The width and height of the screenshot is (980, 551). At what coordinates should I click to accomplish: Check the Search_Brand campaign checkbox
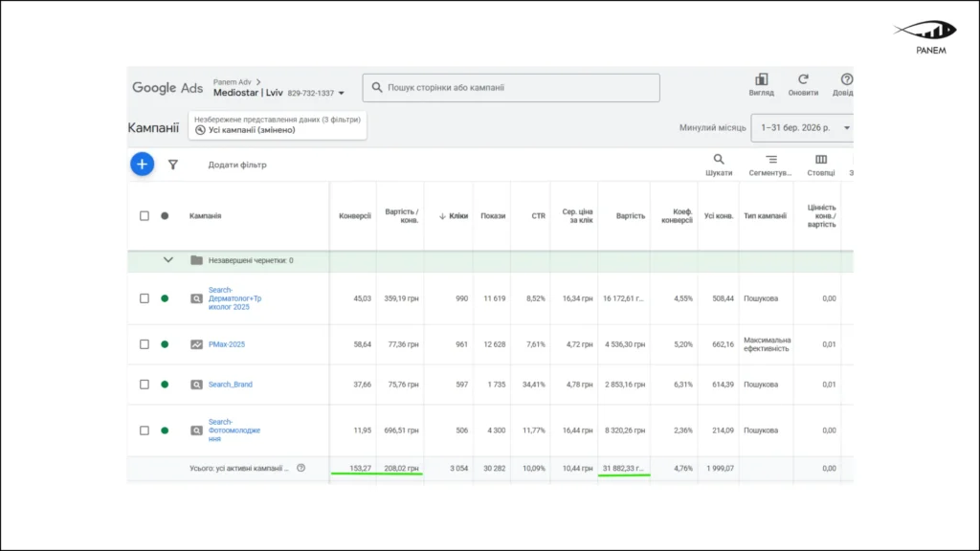(x=145, y=385)
